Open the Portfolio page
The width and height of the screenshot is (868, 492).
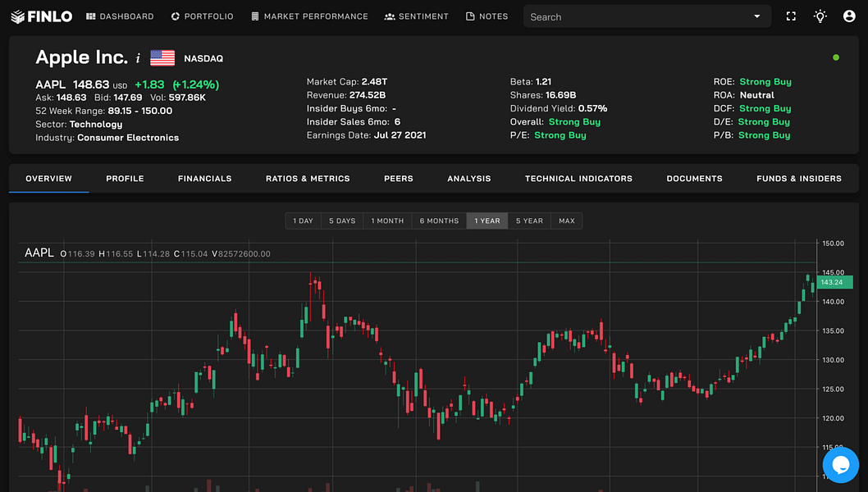click(x=202, y=16)
